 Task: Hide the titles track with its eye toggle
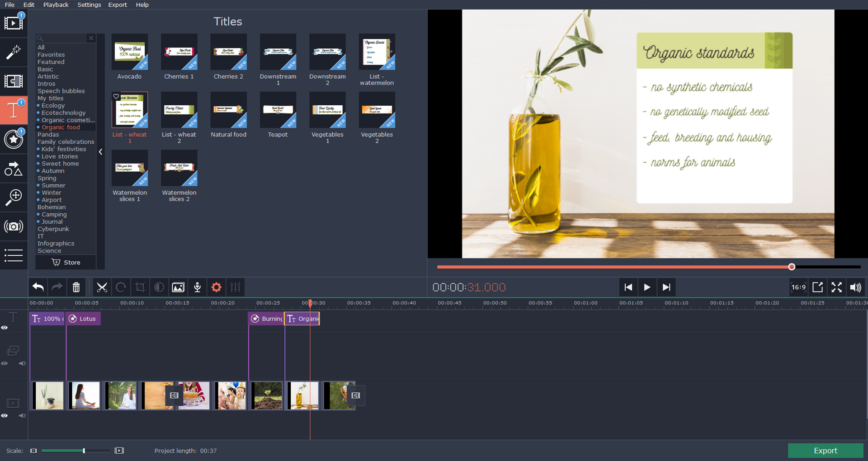(5, 328)
